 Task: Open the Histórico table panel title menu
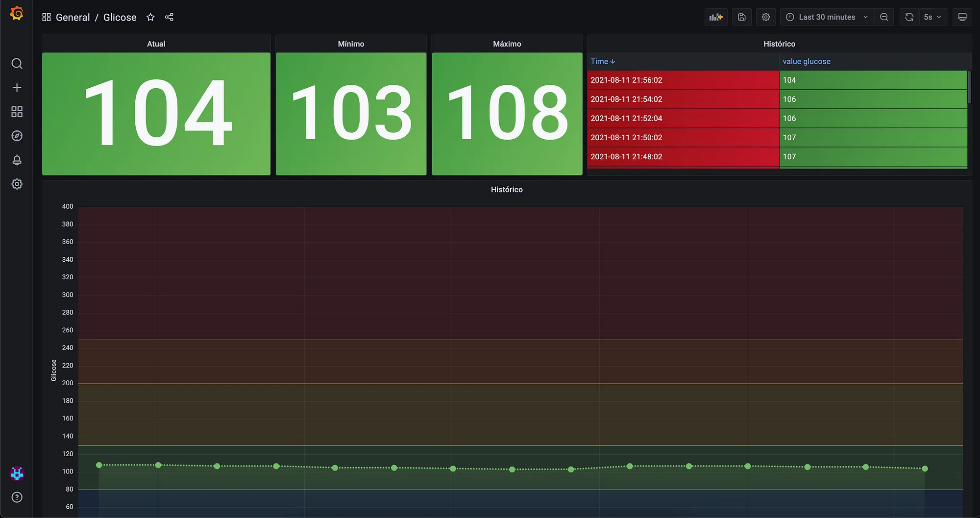[x=779, y=44]
